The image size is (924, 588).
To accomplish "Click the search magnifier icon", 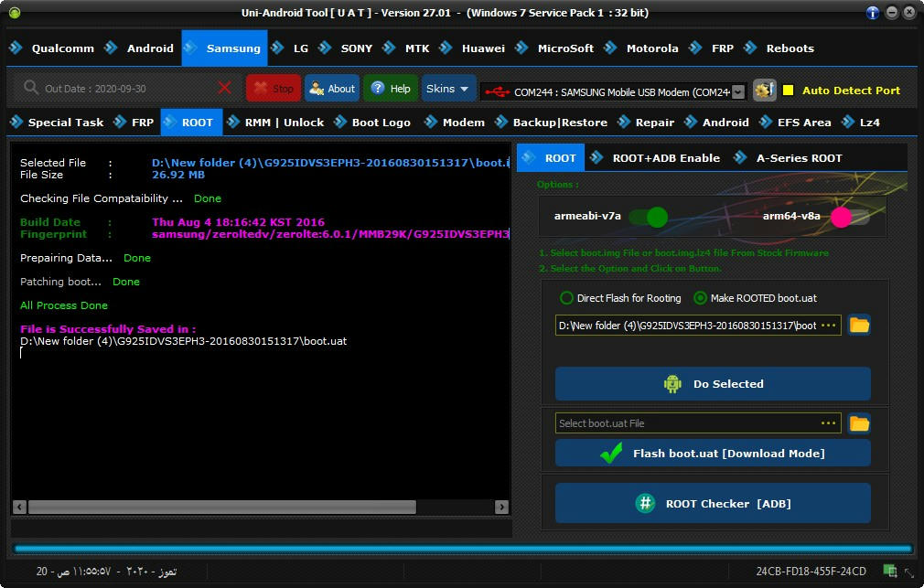I will pyautogui.click(x=30, y=88).
